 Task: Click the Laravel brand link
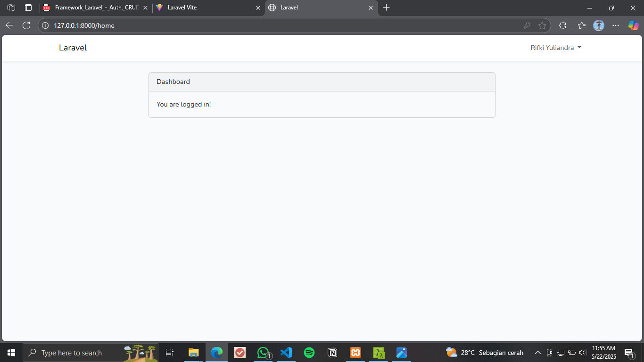coord(73,48)
